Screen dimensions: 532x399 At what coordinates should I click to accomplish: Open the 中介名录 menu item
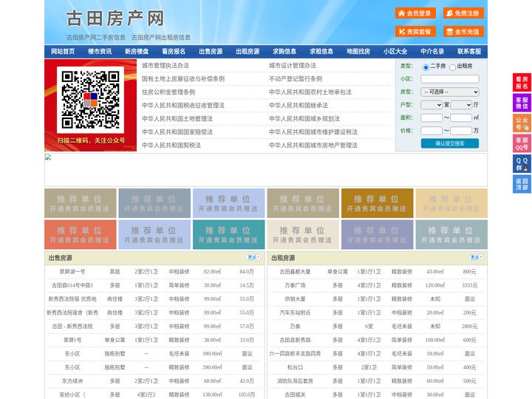pyautogui.click(x=432, y=52)
